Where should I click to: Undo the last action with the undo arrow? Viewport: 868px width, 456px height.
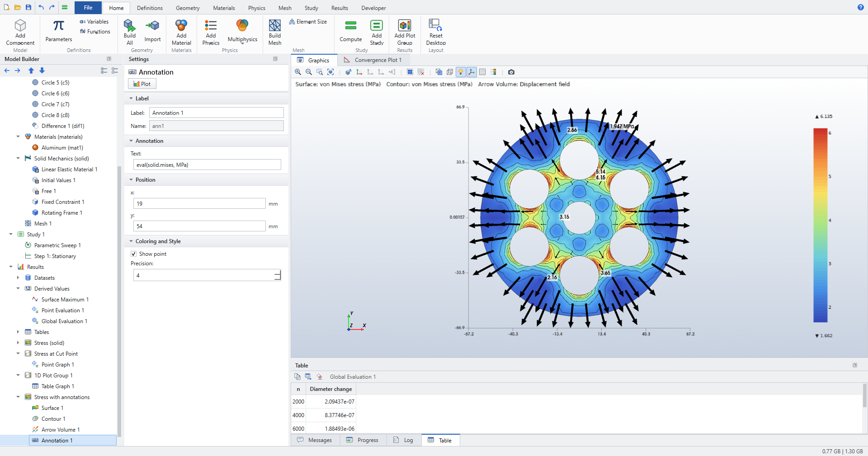(x=41, y=7)
